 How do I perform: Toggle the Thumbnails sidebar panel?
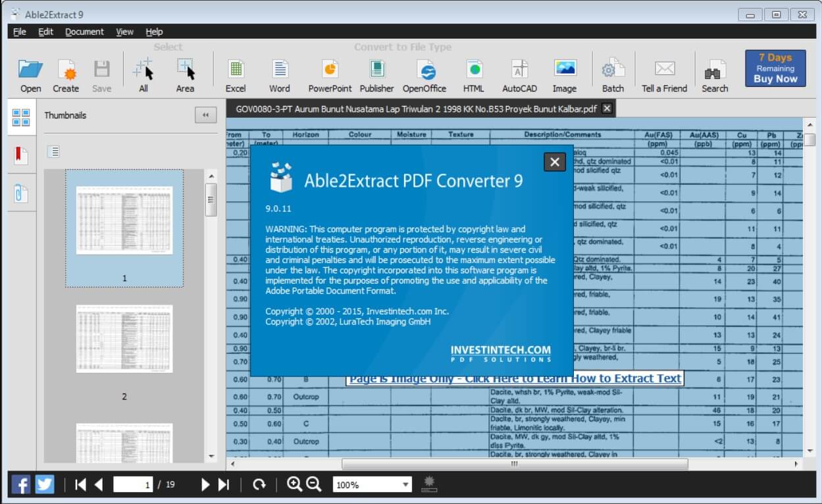coord(20,115)
